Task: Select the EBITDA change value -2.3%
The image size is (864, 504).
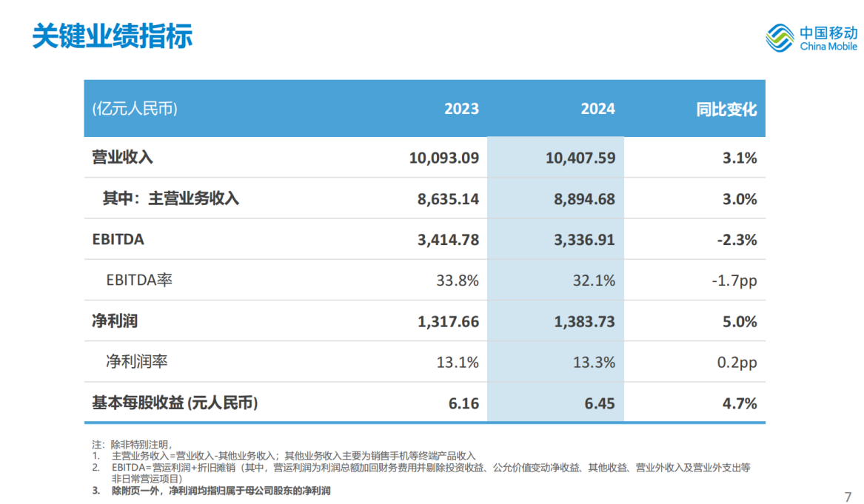Action: tap(737, 240)
